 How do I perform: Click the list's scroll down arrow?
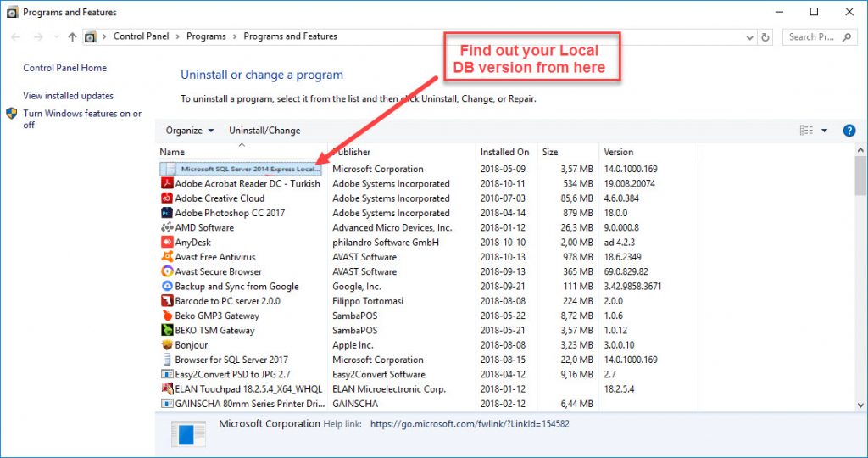coord(860,405)
